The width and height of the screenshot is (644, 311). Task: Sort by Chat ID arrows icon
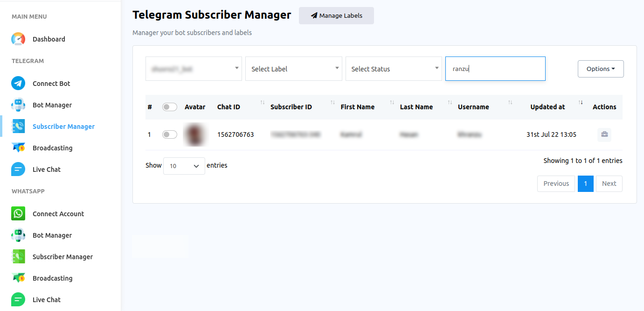[x=262, y=102]
